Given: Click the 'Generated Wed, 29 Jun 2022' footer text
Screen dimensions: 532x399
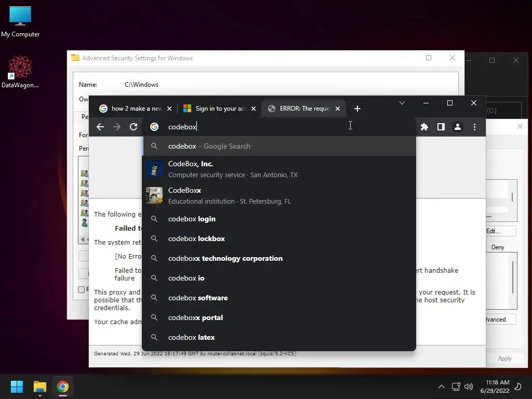Looking at the screenshot, I should pos(195,353).
